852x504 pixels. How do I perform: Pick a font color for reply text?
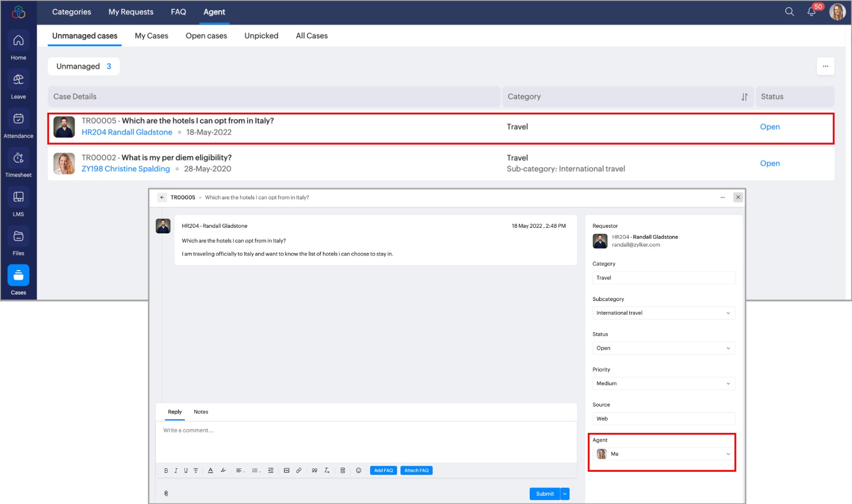210,470
